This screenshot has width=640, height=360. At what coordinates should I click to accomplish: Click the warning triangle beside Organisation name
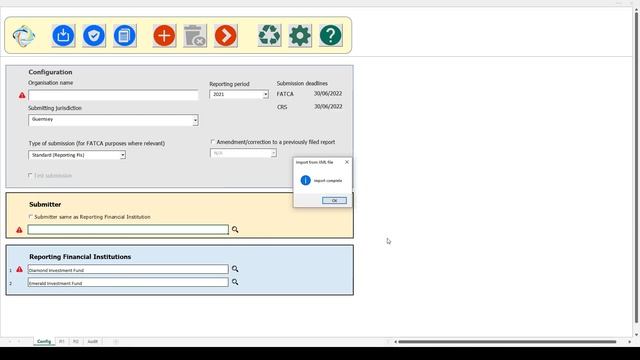22,95
